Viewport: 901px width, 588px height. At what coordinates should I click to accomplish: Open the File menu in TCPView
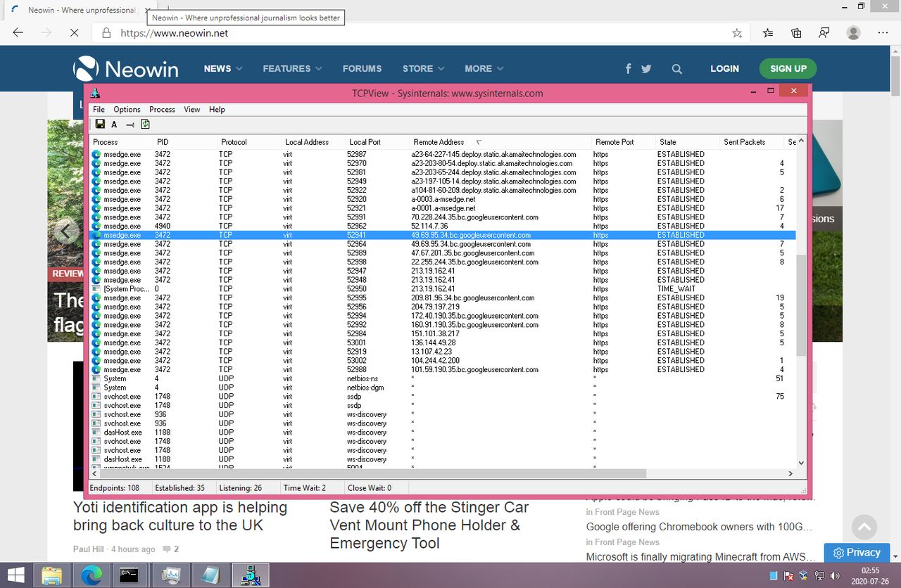click(99, 109)
